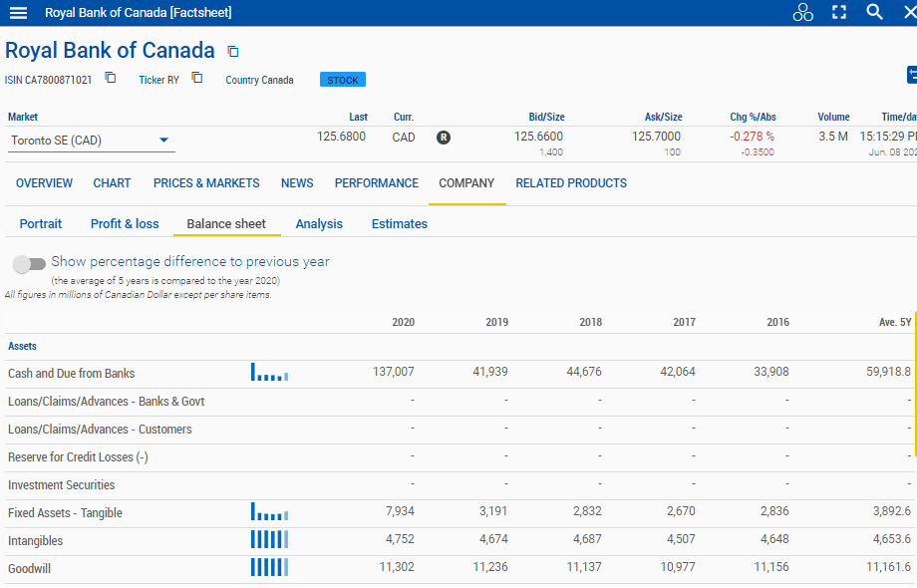This screenshot has width=917, height=588.
Task: Open the Estimates subtab
Action: [400, 224]
